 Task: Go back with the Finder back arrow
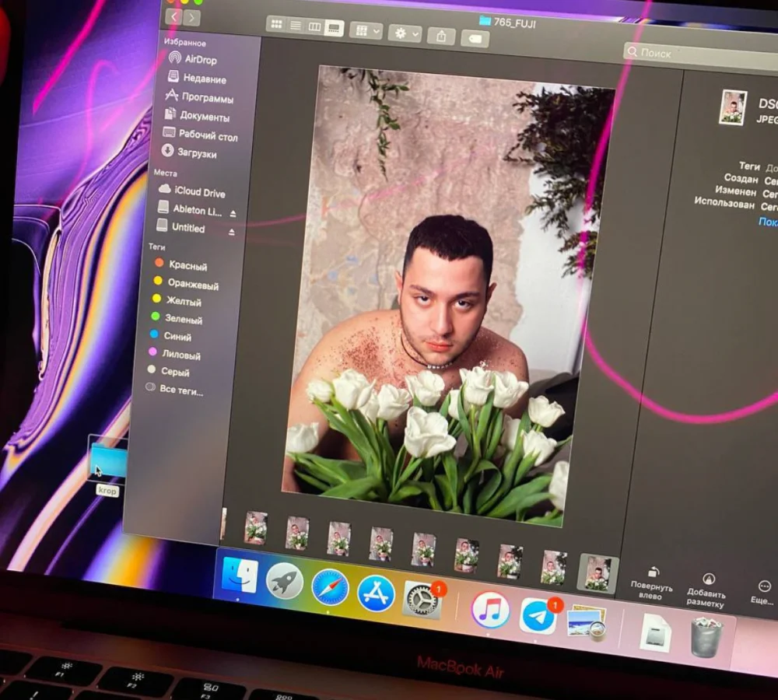(x=173, y=17)
